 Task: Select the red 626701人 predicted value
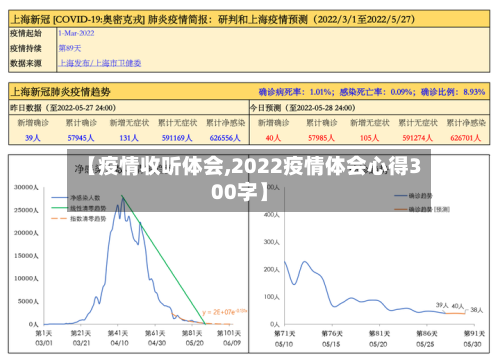point(466,138)
